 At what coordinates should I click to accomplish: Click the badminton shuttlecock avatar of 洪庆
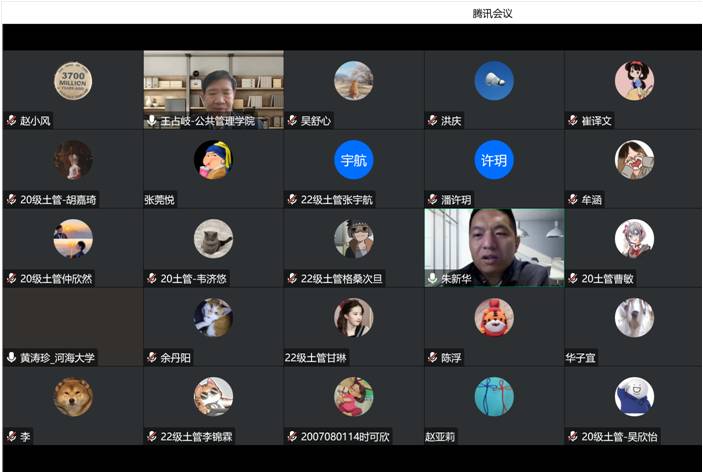click(493, 81)
